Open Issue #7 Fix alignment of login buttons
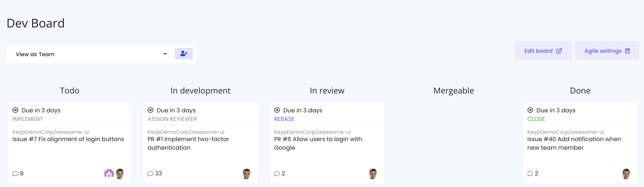 click(68, 139)
